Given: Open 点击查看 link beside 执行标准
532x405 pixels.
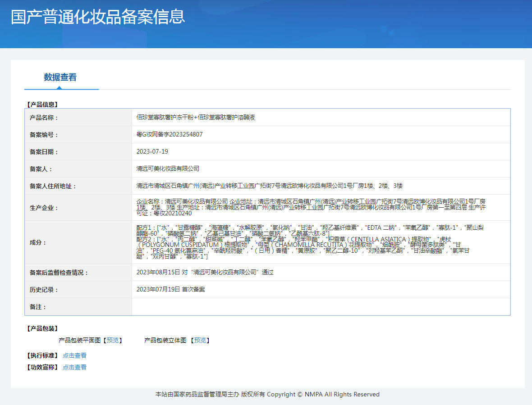Looking at the screenshot, I should point(74,355).
